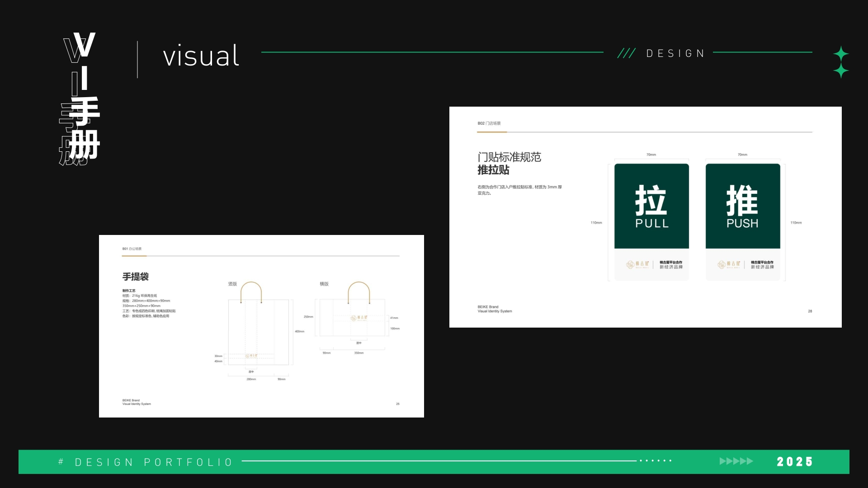Click the green arrow chevrons near 2025
Image resolution: width=868 pixels, height=488 pixels.
point(736,461)
